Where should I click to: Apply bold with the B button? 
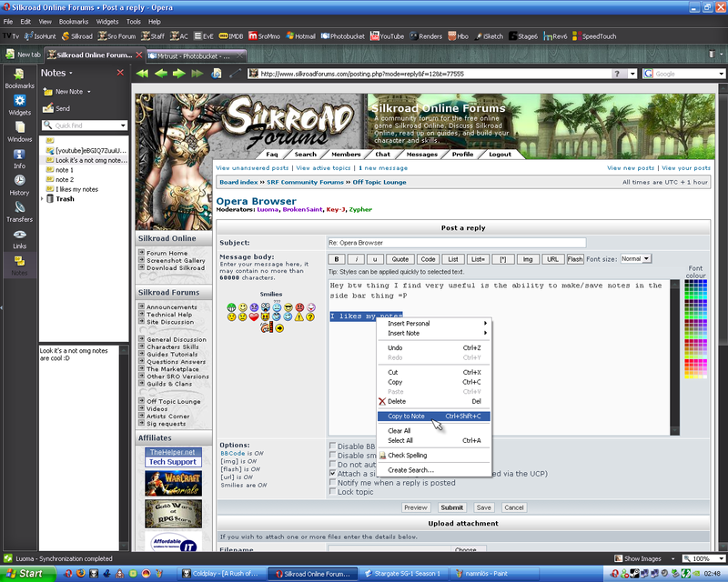[337, 259]
